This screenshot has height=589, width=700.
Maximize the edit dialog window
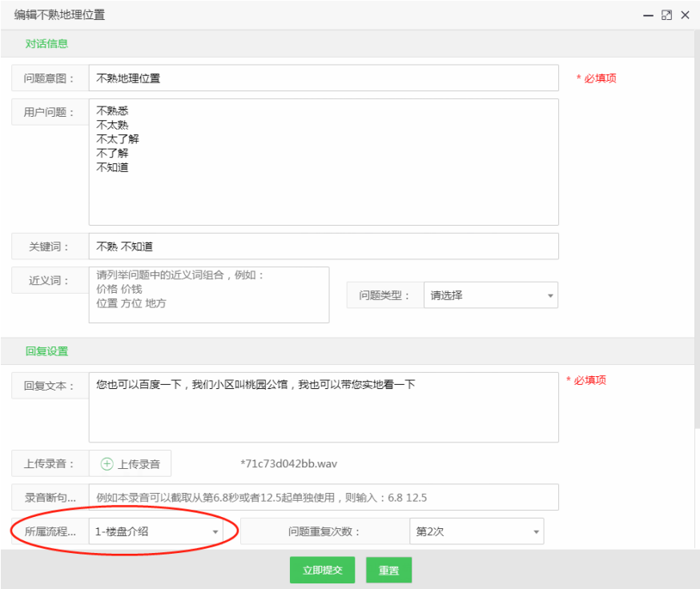[666, 15]
